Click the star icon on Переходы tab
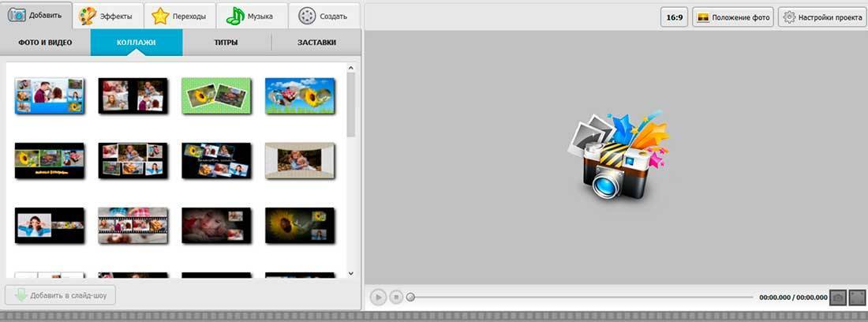The image size is (868, 322). 160,16
